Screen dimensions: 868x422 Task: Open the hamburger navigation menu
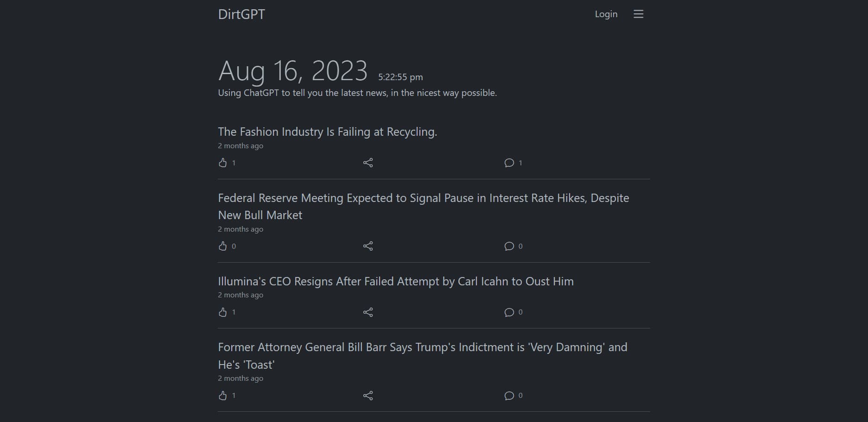[639, 14]
